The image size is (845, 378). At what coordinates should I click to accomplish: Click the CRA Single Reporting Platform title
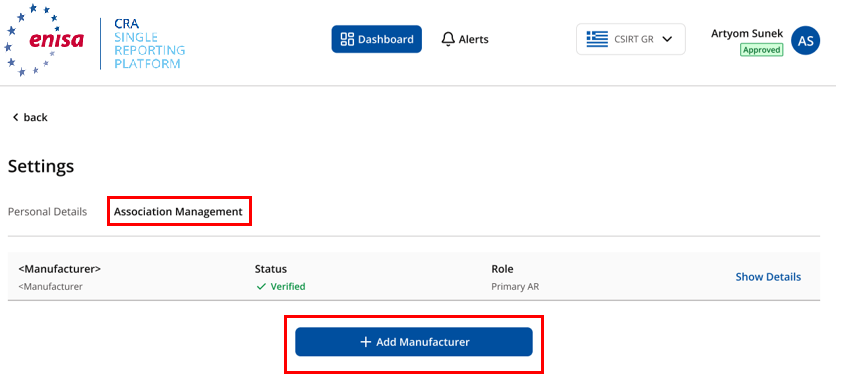coord(149,44)
